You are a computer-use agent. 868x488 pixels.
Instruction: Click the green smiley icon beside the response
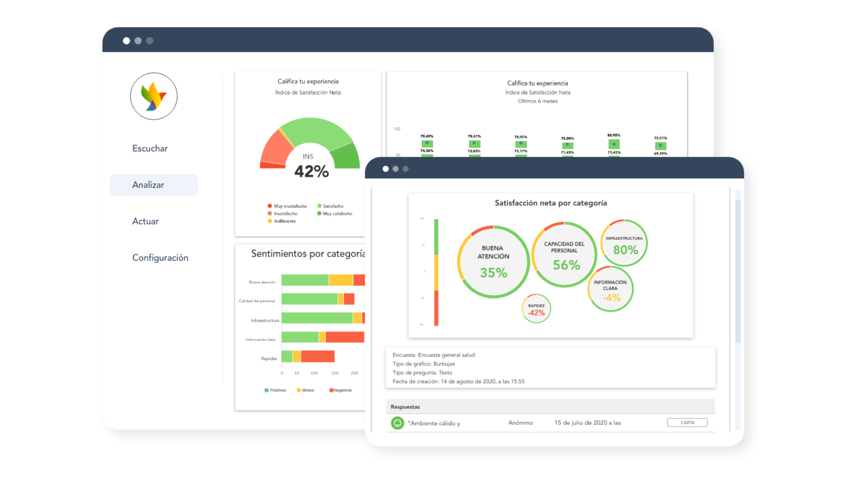[397, 423]
